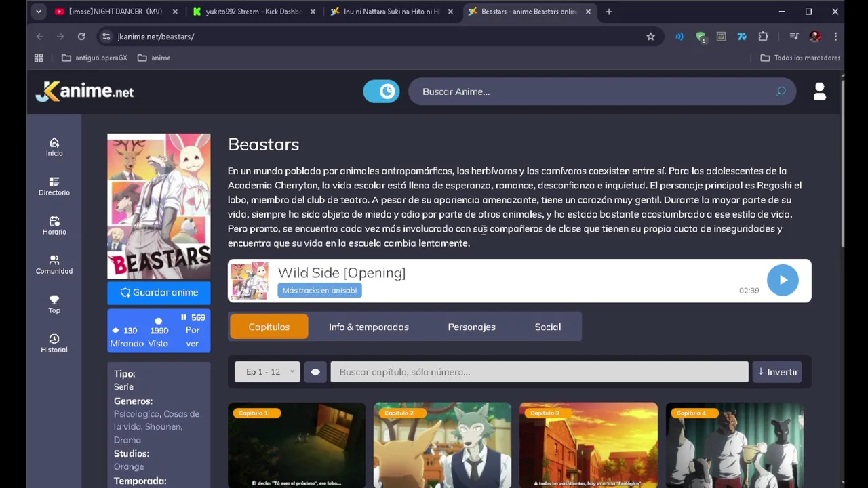Image resolution: width=868 pixels, height=488 pixels.
Task: Click the page vertical scrollbar
Action: pyautogui.click(x=843, y=163)
